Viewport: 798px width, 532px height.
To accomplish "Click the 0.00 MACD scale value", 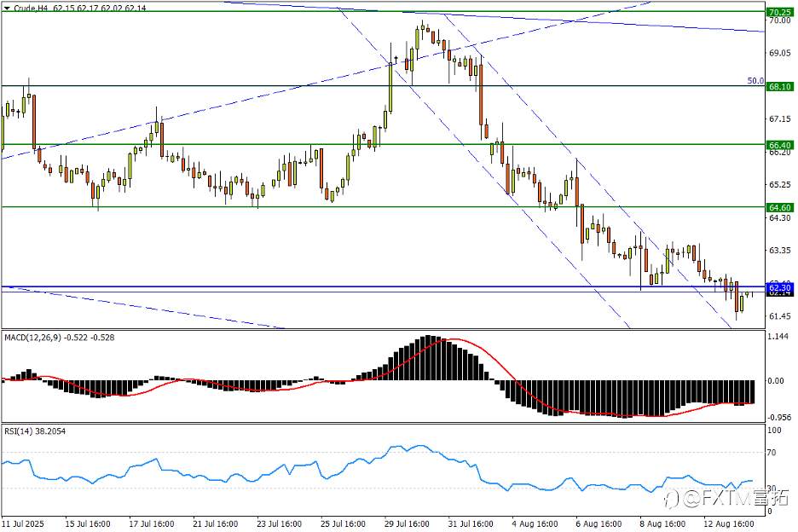I will [777, 381].
